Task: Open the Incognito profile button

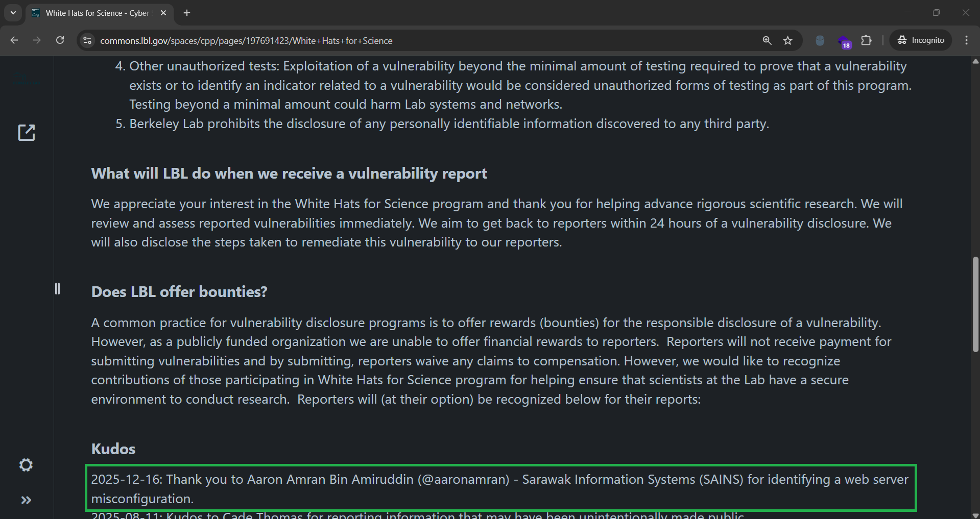Action: 921,40
